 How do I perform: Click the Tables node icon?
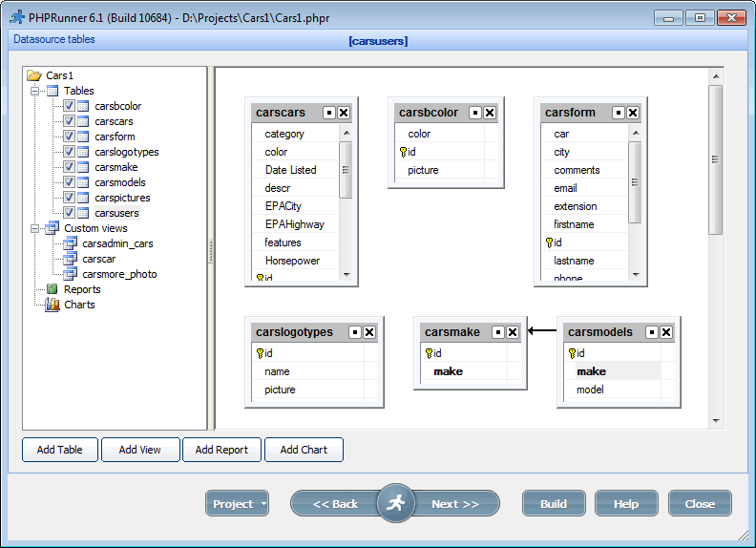click(x=52, y=91)
